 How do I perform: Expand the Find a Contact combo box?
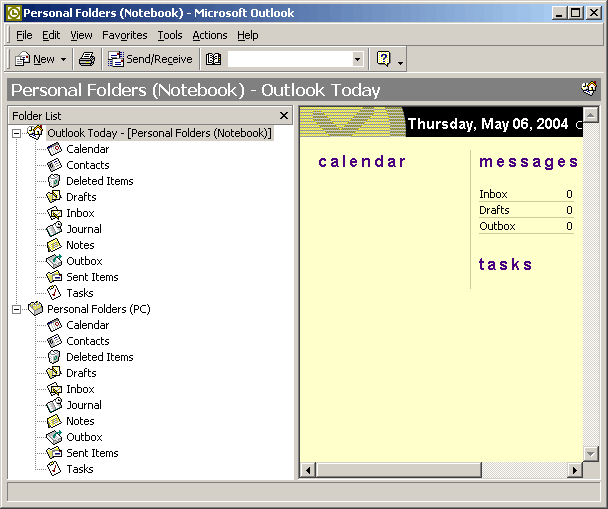pos(358,59)
